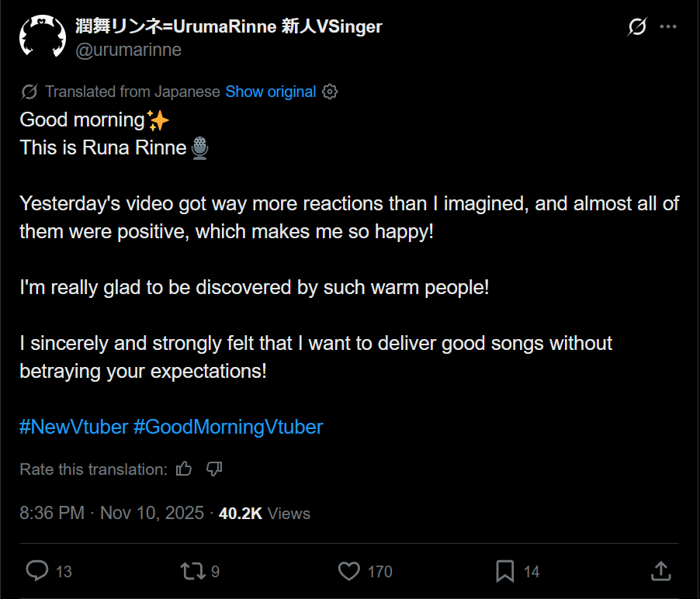This screenshot has height=599, width=700.
Task: Rate the translation with thumbs down
Action: pyautogui.click(x=214, y=469)
